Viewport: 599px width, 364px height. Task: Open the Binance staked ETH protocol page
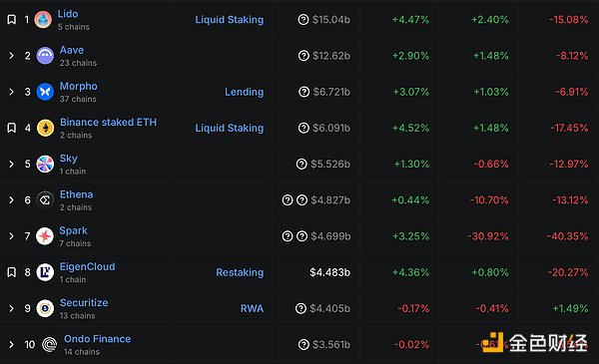[x=108, y=122]
